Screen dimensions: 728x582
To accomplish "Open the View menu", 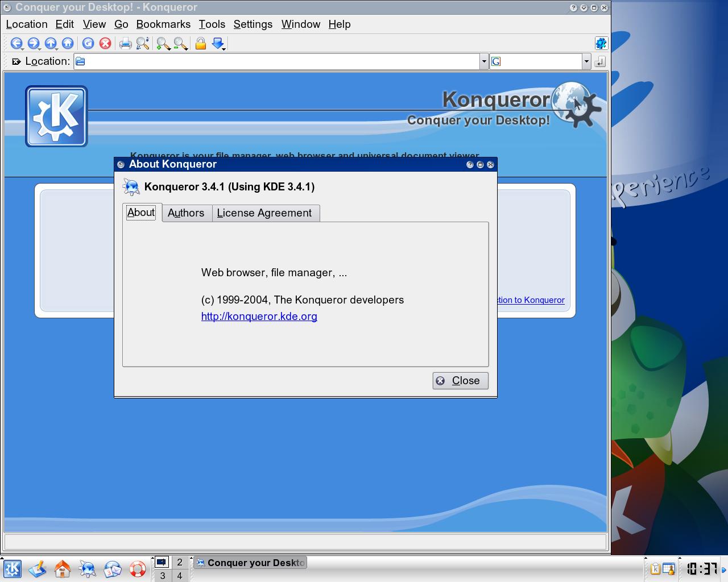I will [x=94, y=24].
